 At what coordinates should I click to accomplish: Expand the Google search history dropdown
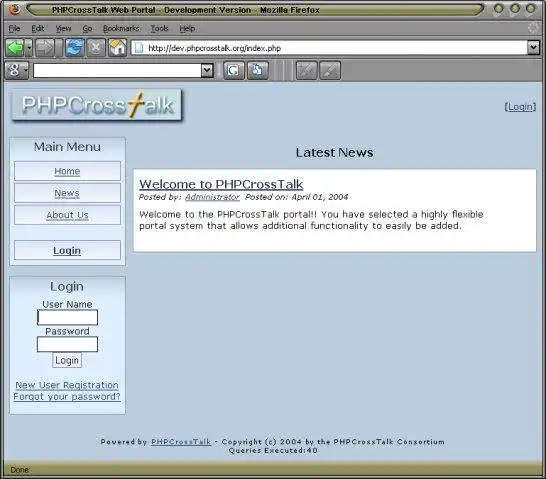207,70
